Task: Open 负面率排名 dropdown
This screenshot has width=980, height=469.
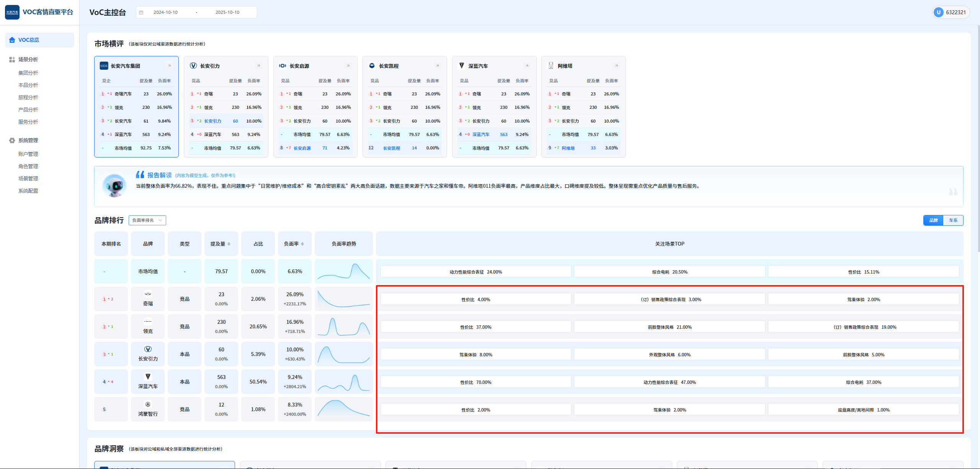Action: tap(147, 220)
